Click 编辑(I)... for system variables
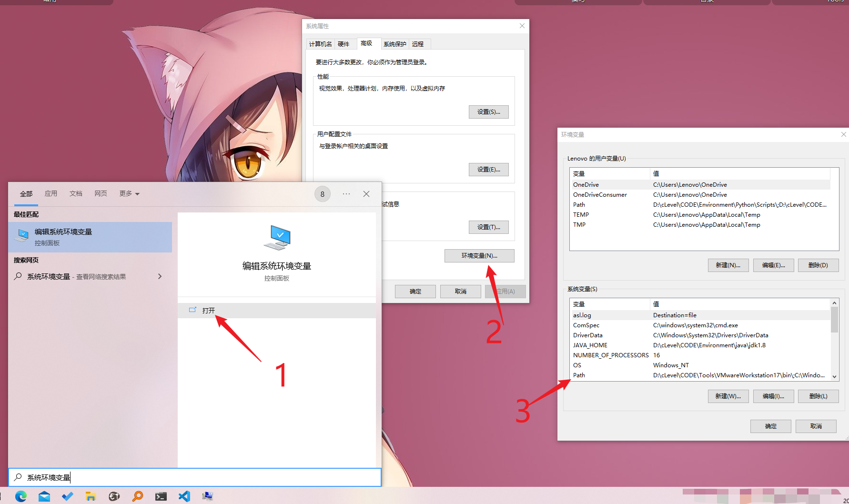Viewport: 849px width, 504px height. [x=774, y=396]
